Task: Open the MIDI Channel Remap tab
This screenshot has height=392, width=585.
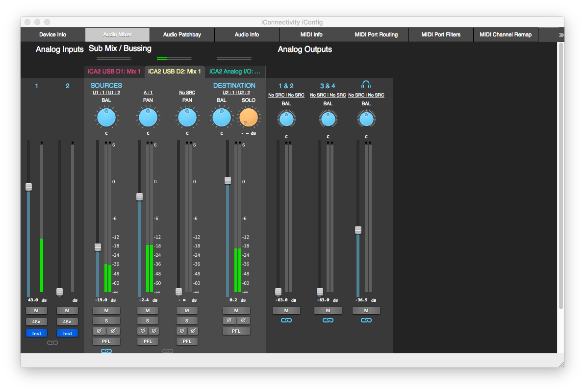Action: 506,35
